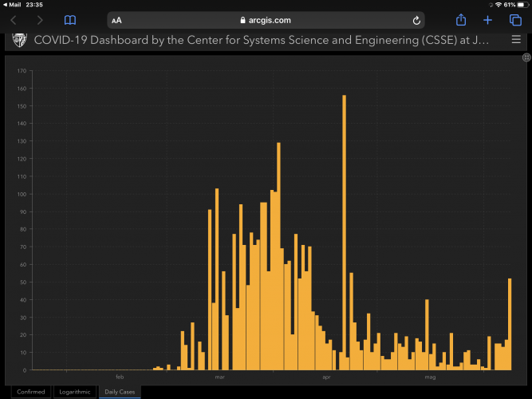The width and height of the screenshot is (532, 399).
Task: Show all open tabs overview
Action: (515, 20)
